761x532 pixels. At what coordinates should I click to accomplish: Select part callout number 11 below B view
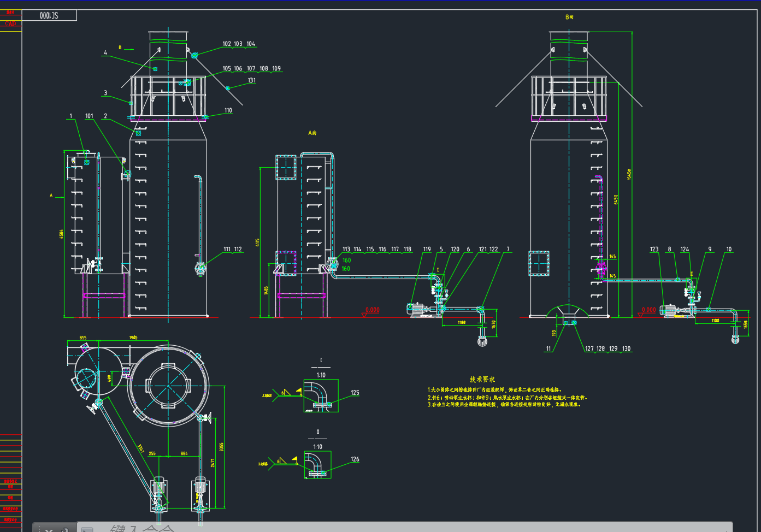tap(548, 348)
